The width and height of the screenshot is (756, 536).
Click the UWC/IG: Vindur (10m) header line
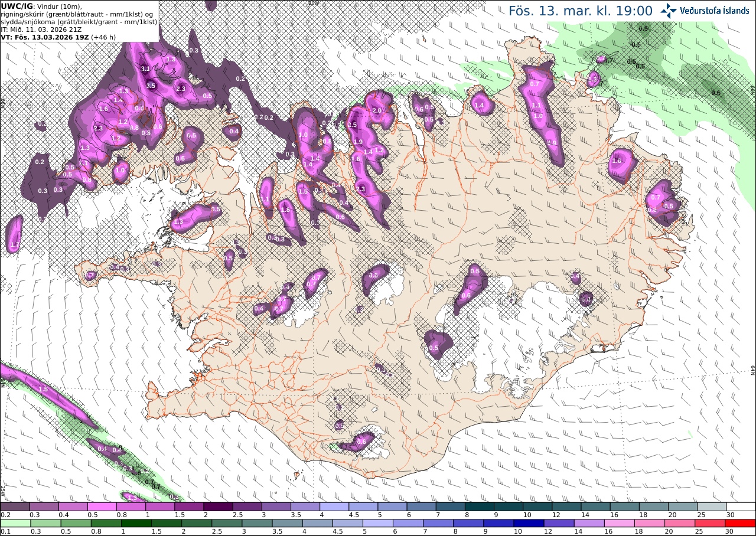[41, 6]
